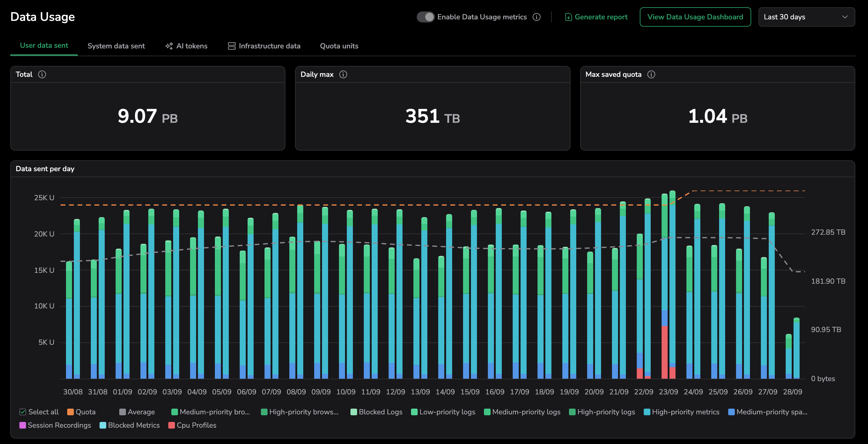
Task: Switch to System data sent tab
Action: point(116,46)
